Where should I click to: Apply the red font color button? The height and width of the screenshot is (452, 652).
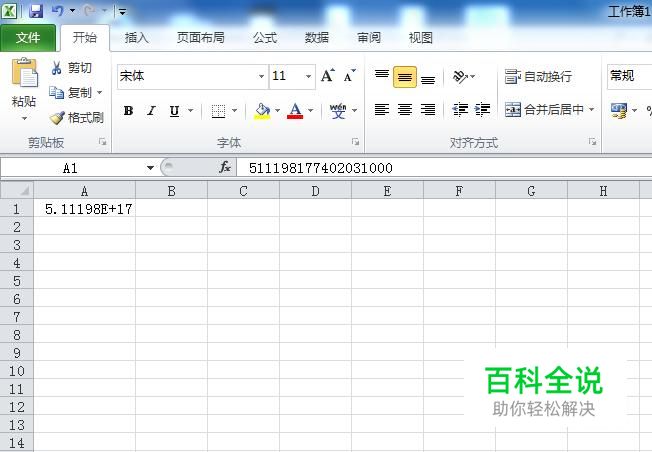coord(295,111)
